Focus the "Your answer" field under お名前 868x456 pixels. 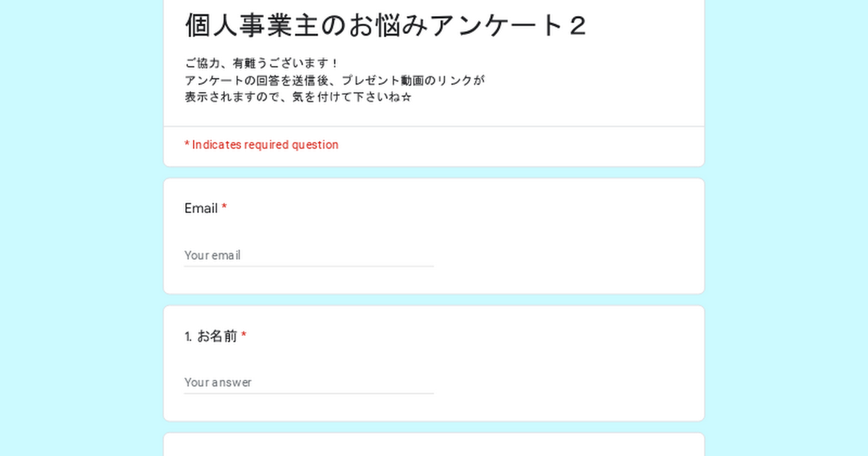pos(308,383)
